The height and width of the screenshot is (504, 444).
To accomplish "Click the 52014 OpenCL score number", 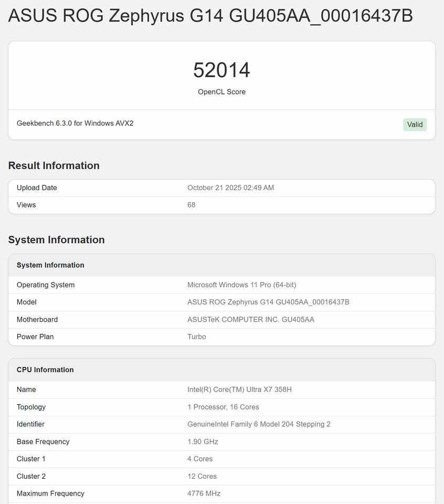I will [221, 70].
